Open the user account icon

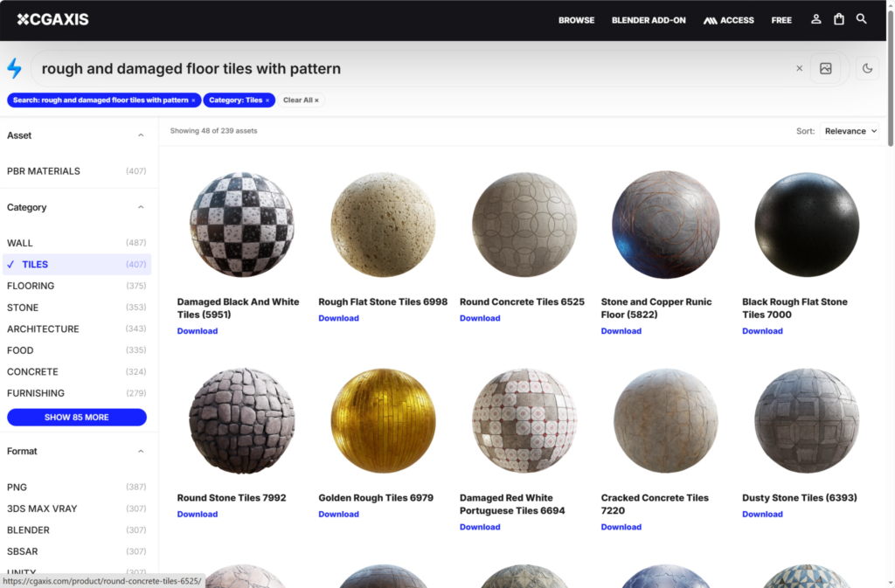815,19
